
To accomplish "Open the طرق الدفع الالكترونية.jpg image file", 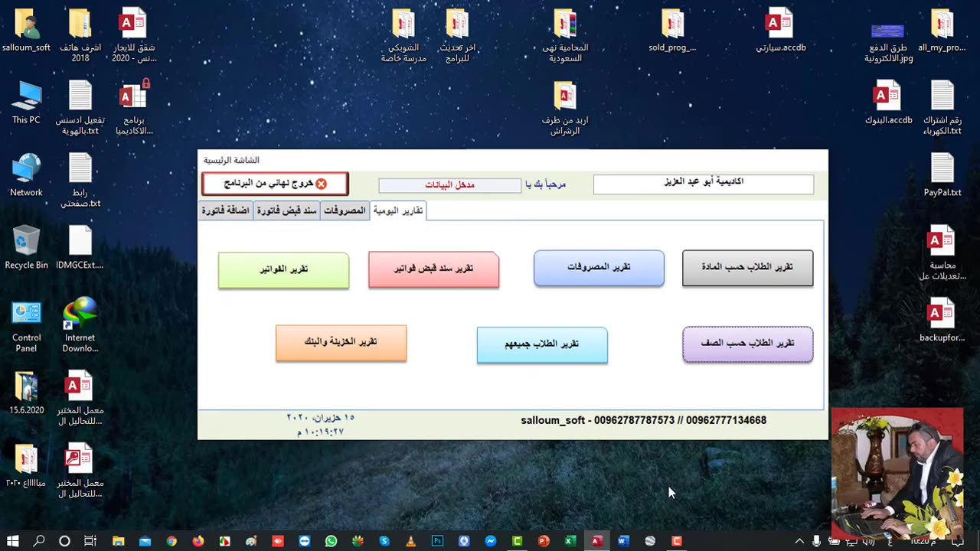I will 888,42.
